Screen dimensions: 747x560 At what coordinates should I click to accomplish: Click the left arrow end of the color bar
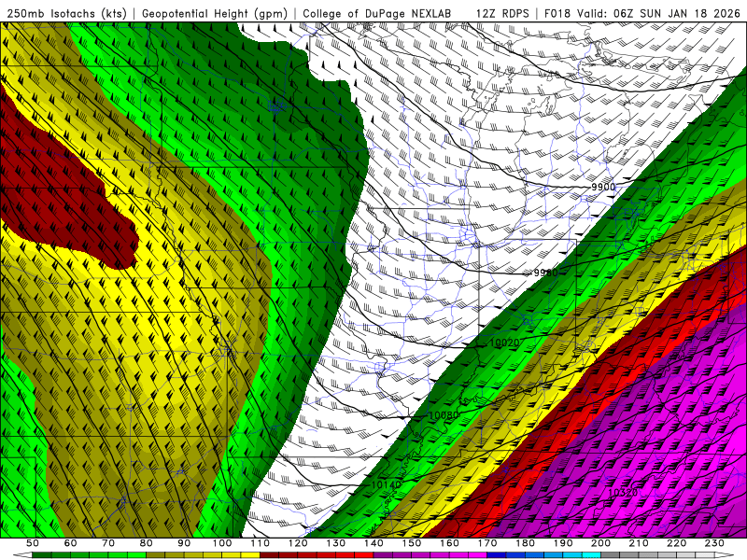click(22, 554)
